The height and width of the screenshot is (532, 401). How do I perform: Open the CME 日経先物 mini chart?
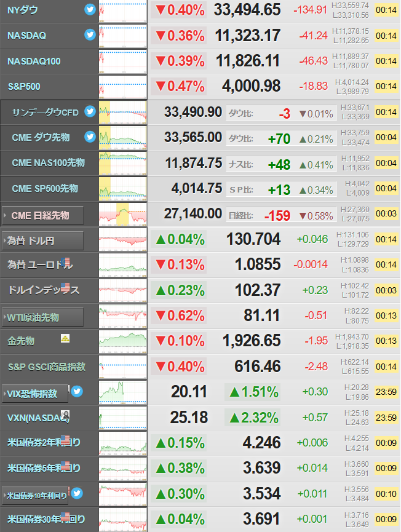coord(123,215)
